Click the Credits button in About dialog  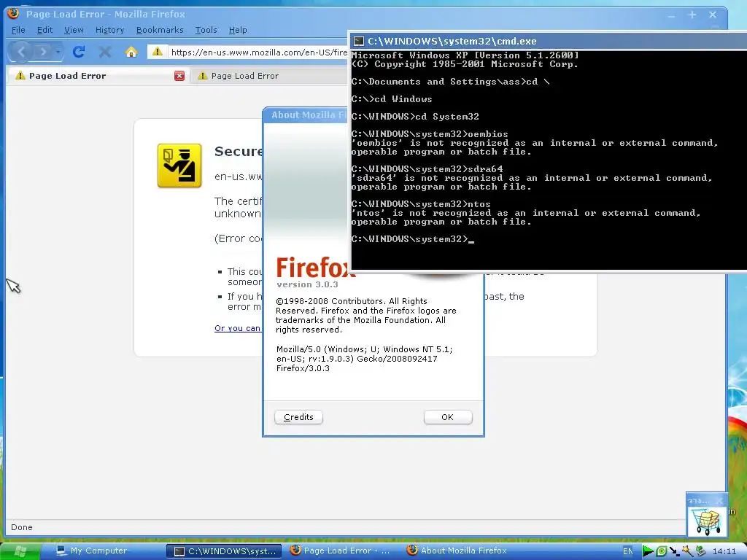[298, 417]
